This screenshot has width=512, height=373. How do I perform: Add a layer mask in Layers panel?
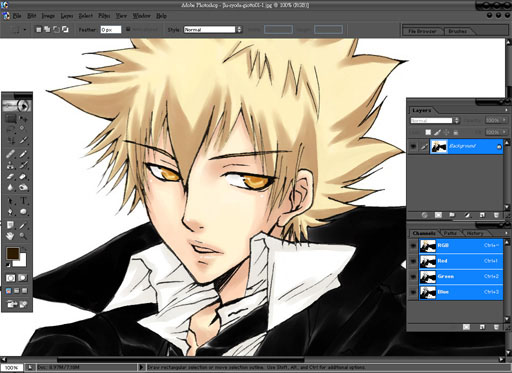click(438, 215)
